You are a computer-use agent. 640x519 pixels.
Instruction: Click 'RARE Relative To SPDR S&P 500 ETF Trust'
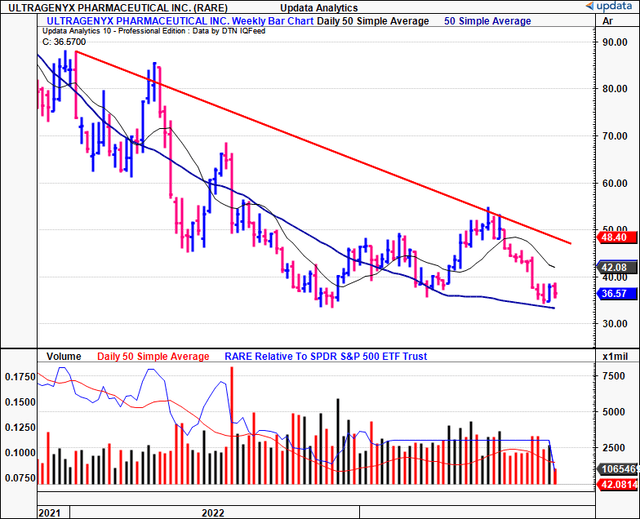[326, 356]
